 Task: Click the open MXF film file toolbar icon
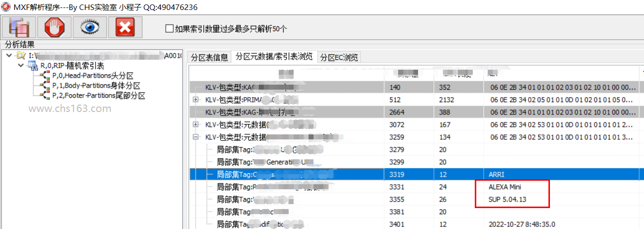tap(19, 27)
